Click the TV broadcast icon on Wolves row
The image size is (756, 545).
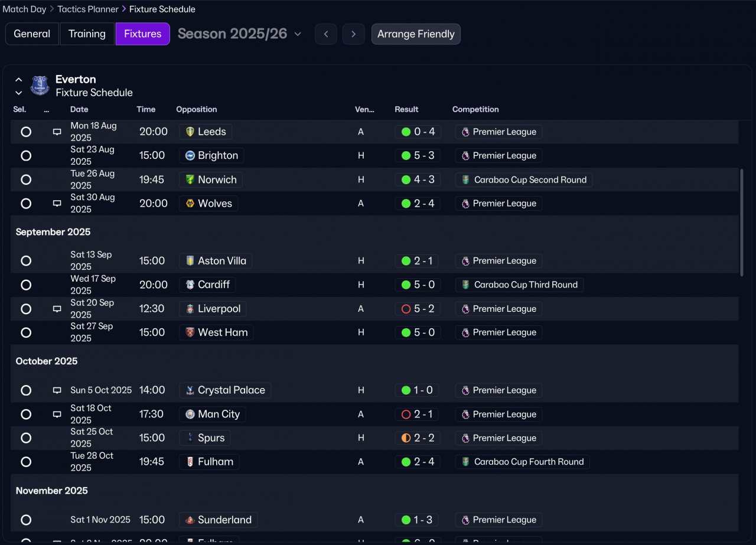point(57,204)
